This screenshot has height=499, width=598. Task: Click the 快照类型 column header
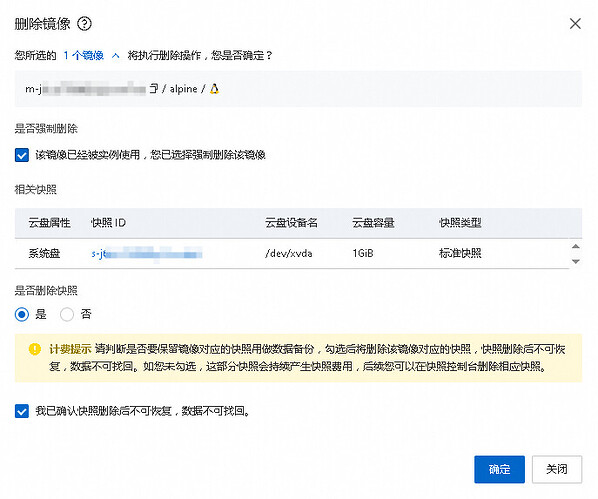[460, 223]
